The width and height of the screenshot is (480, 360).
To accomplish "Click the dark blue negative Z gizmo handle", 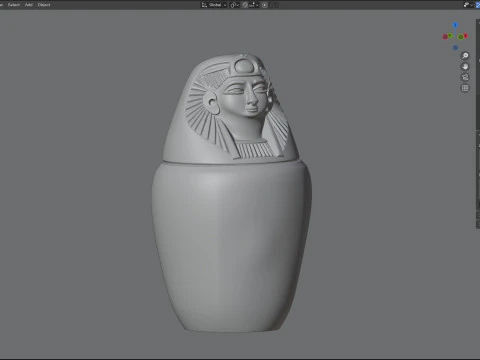I will point(455,48).
